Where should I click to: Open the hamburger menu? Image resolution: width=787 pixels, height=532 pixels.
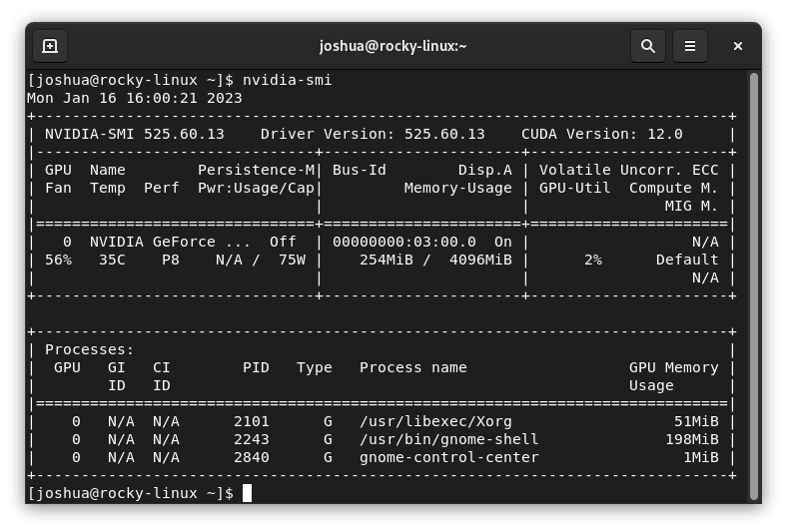tap(690, 46)
